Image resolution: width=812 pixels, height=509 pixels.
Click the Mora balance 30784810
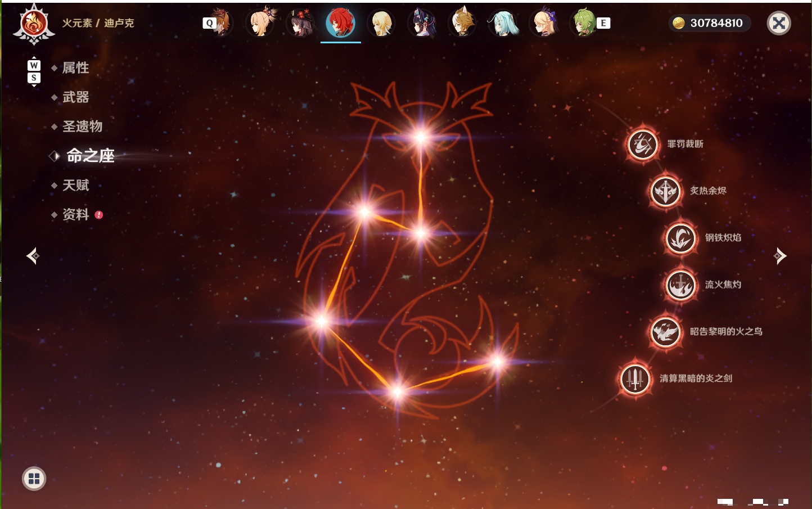[716, 23]
